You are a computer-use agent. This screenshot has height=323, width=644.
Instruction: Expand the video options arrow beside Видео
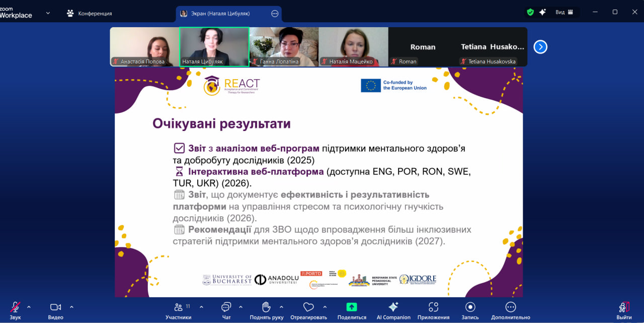tap(71, 307)
